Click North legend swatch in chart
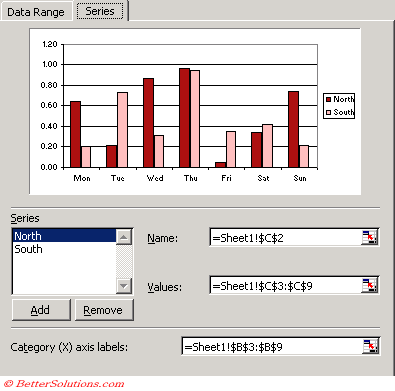 point(328,99)
